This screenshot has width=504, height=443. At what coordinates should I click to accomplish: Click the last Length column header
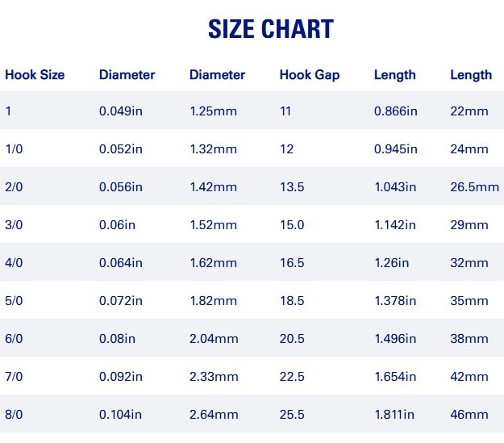pyautogui.click(x=471, y=75)
